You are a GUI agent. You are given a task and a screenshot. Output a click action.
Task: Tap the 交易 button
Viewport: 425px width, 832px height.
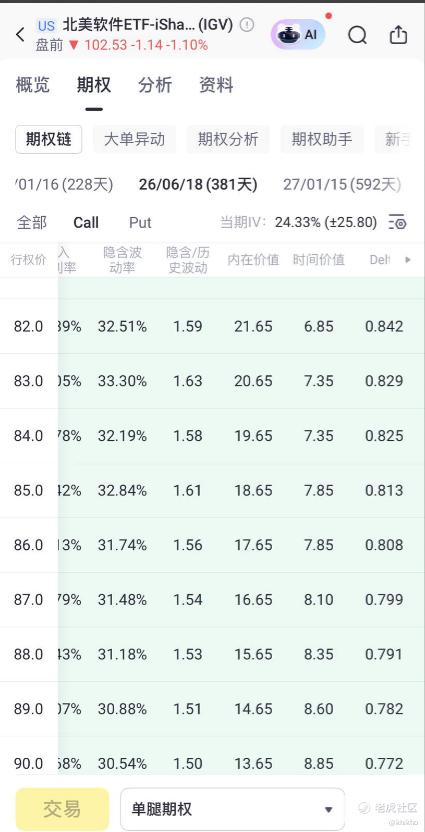[x=62, y=809]
